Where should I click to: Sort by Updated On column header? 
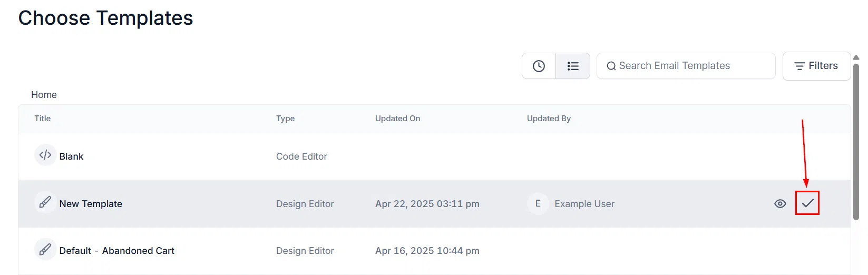(x=398, y=119)
